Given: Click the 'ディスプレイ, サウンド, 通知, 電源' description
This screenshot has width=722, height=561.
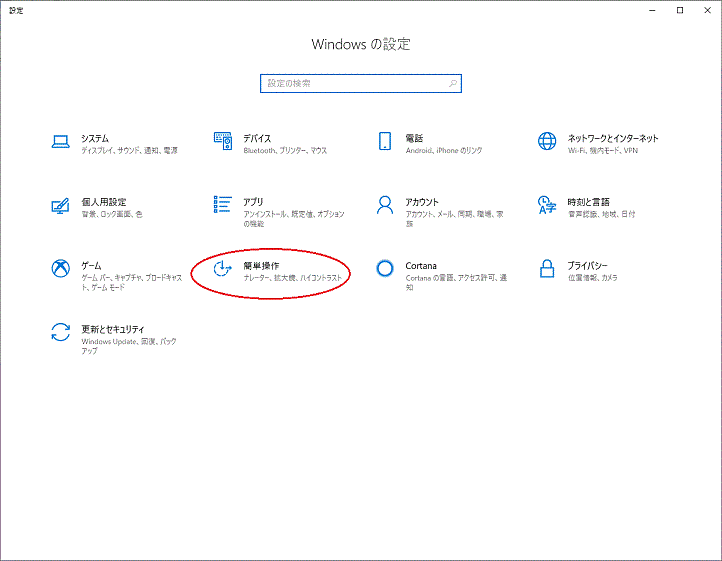Looking at the screenshot, I should [129, 151].
